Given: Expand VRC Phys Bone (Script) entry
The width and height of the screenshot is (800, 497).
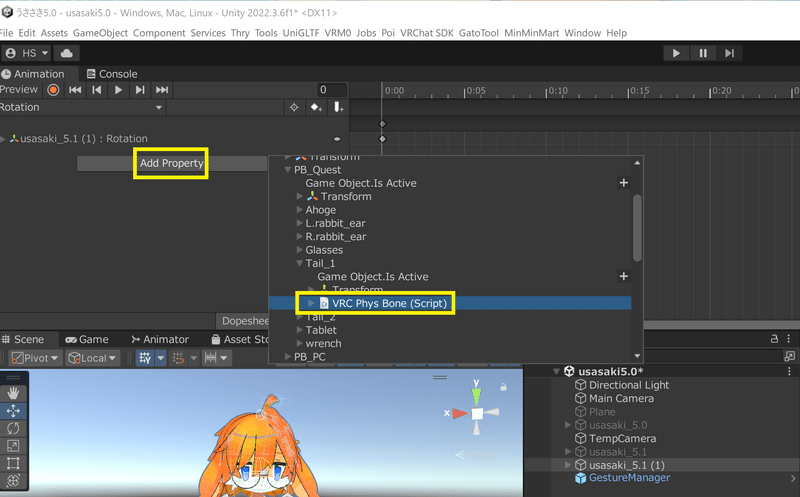Looking at the screenshot, I should click(311, 303).
